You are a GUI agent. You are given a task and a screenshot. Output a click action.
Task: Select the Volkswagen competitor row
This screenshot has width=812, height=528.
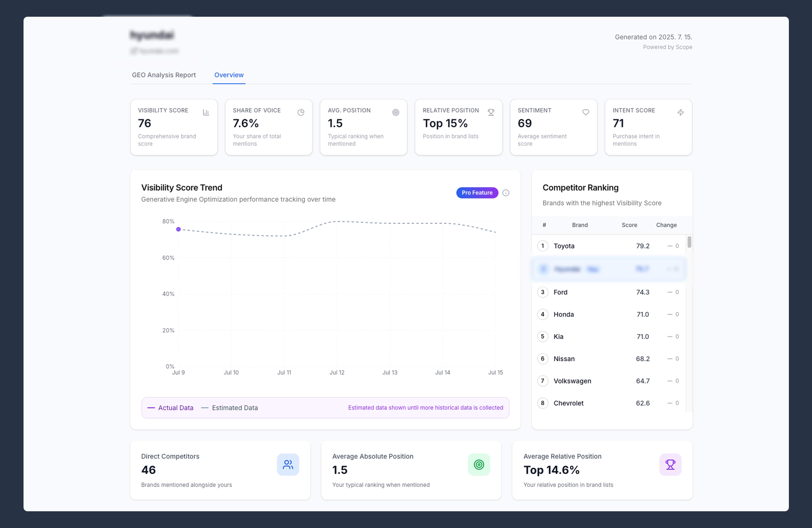pos(608,381)
